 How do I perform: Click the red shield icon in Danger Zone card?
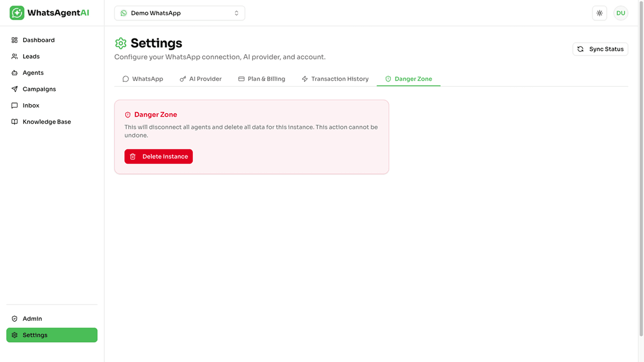coord(128,115)
